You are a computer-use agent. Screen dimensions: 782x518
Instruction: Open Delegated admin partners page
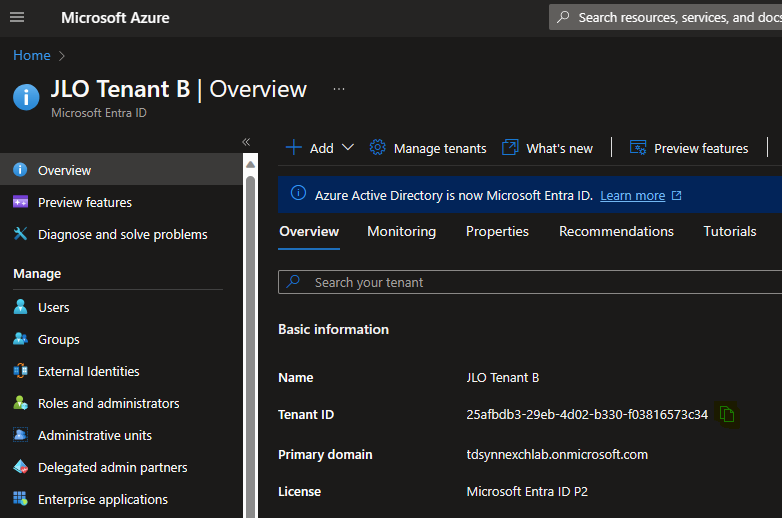[121, 467]
